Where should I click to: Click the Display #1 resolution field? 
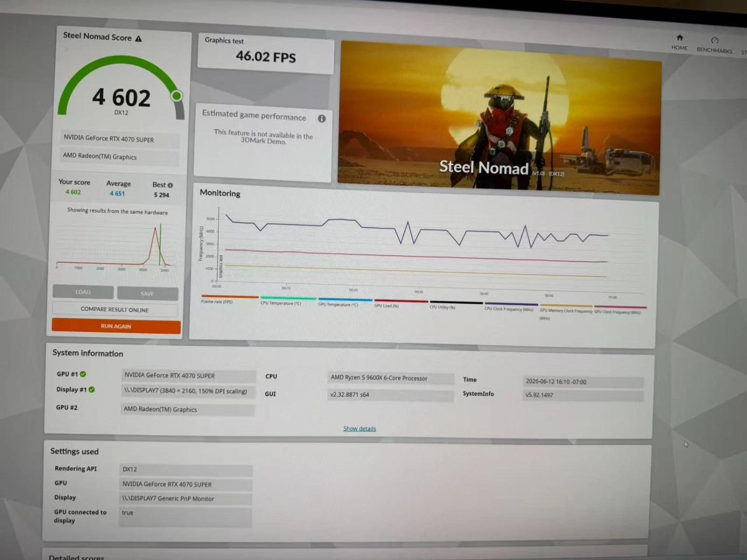(x=188, y=391)
